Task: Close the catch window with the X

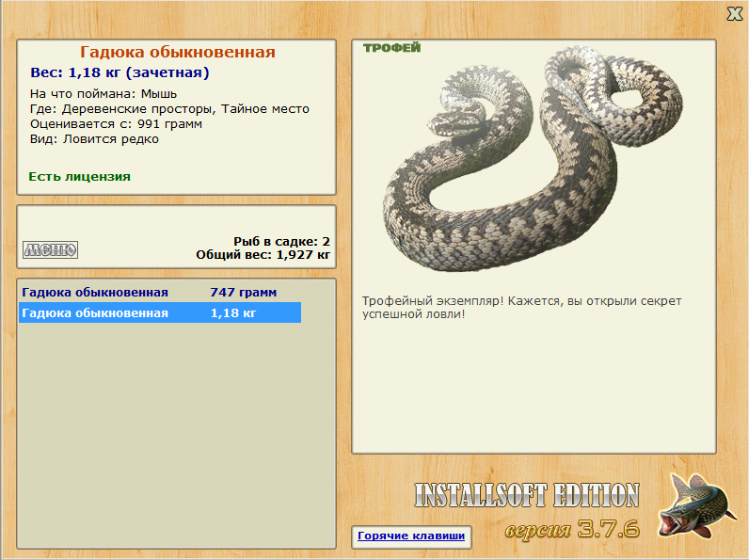Action: pos(734,14)
